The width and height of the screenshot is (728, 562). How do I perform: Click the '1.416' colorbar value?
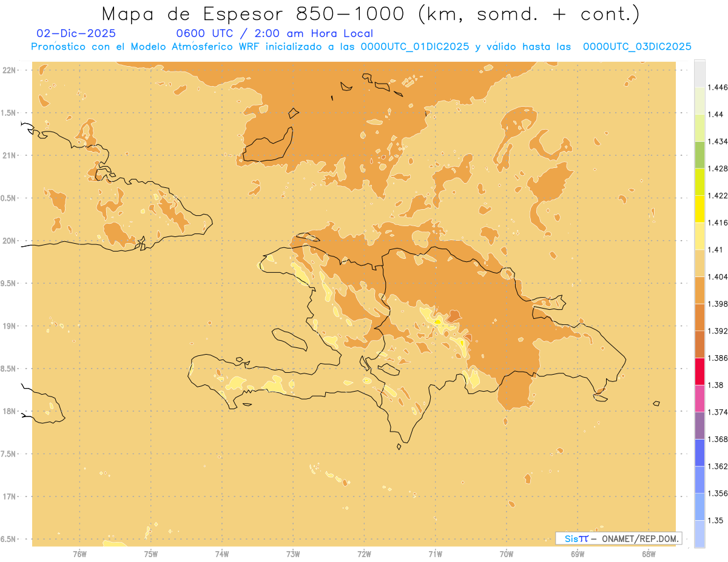pos(718,222)
